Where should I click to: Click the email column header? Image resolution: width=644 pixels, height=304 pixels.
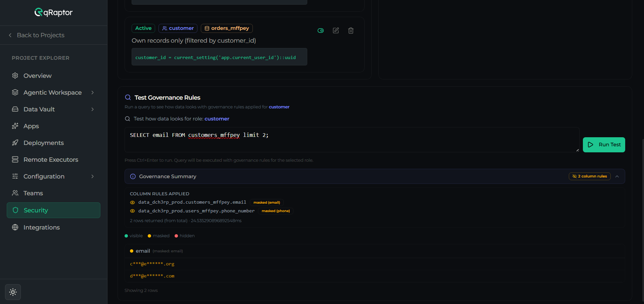point(143,251)
